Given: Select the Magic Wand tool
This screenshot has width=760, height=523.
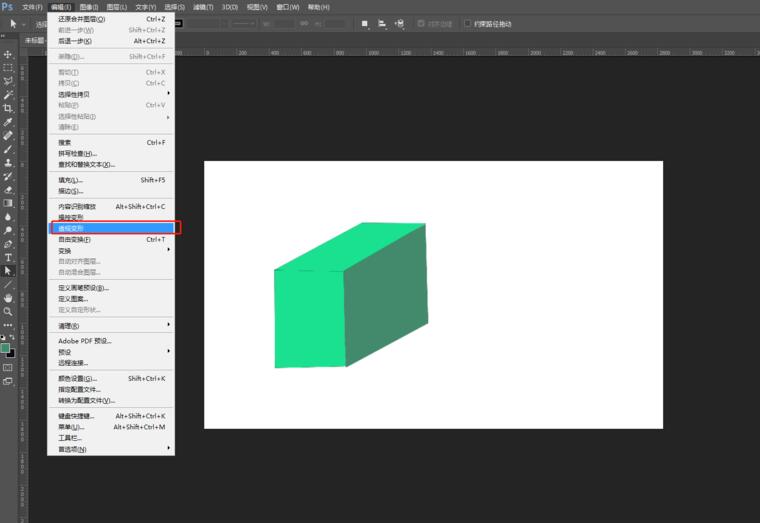Looking at the screenshot, I should pyautogui.click(x=8, y=94).
